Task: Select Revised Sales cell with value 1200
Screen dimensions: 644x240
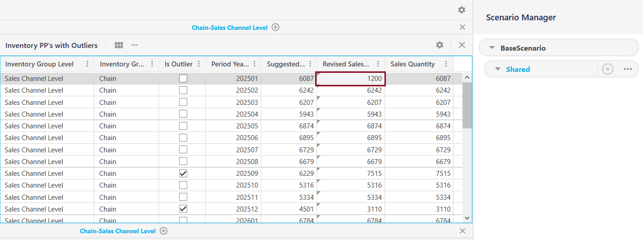Action: click(351, 78)
